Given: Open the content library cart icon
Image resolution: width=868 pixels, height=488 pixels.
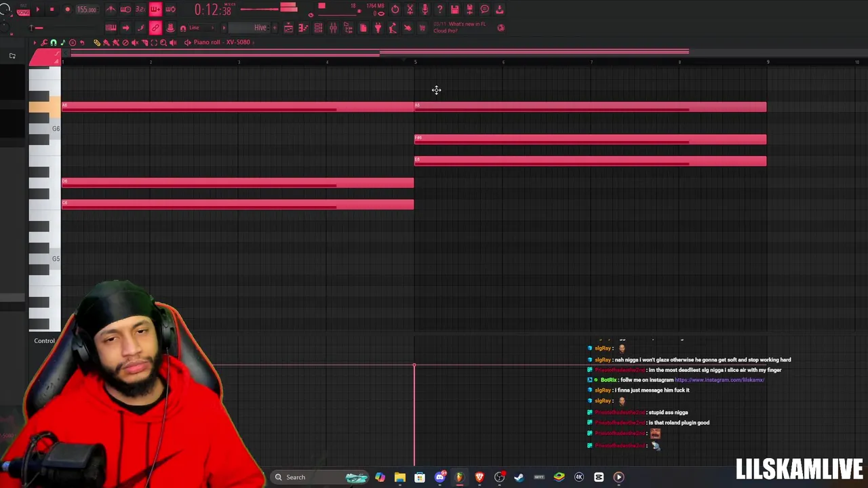Looking at the screenshot, I should (x=422, y=28).
